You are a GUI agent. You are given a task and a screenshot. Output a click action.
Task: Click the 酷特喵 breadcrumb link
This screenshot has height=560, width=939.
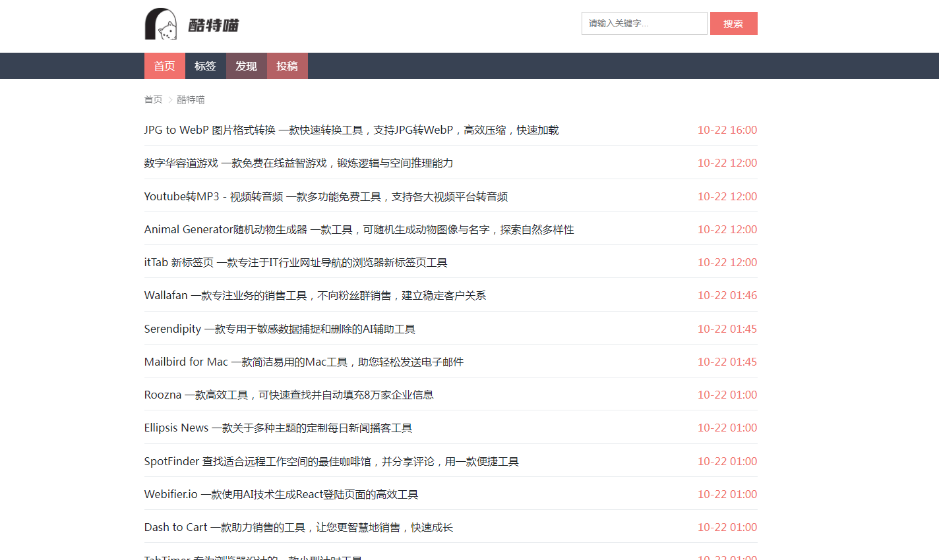pyautogui.click(x=191, y=99)
